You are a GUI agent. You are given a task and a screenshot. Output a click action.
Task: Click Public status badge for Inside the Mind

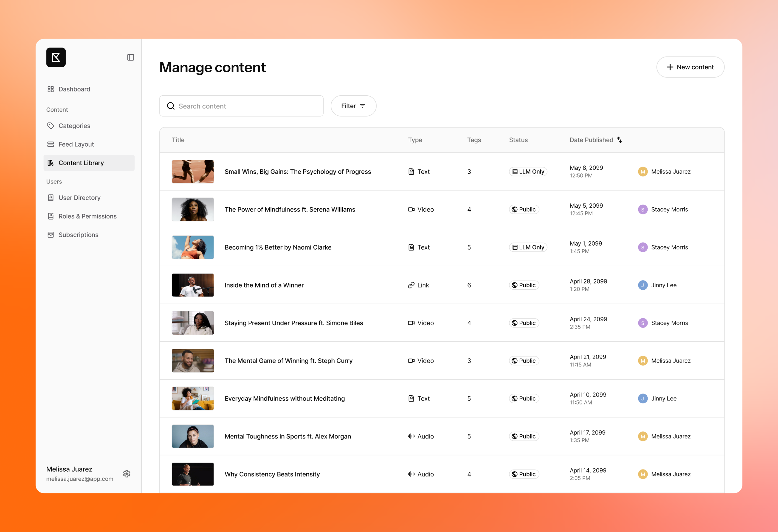[x=524, y=285]
